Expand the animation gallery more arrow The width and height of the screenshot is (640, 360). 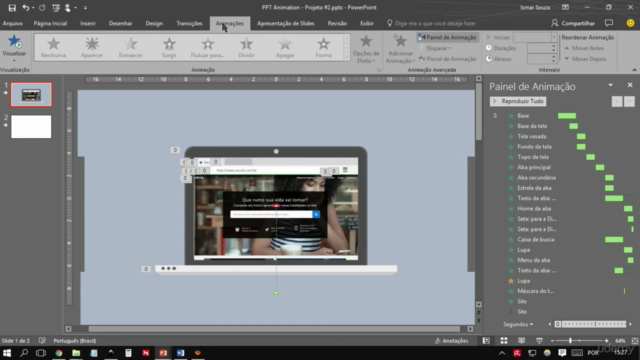tap(347, 58)
